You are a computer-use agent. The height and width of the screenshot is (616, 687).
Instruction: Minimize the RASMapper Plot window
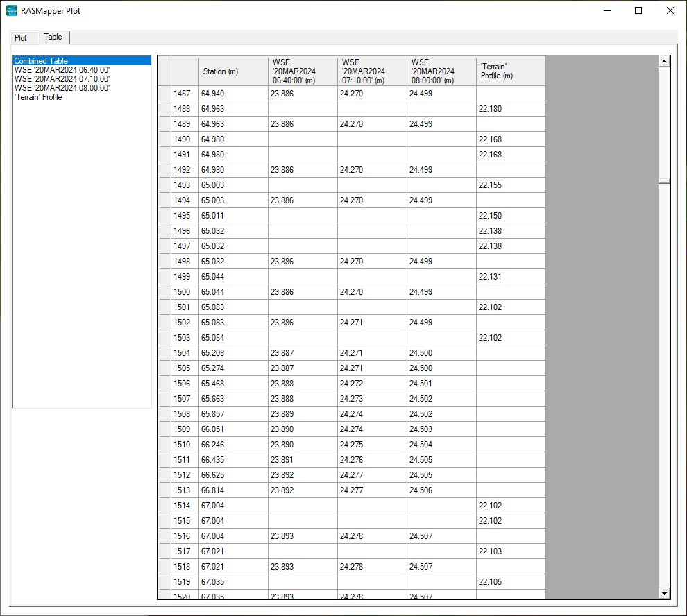607,10
